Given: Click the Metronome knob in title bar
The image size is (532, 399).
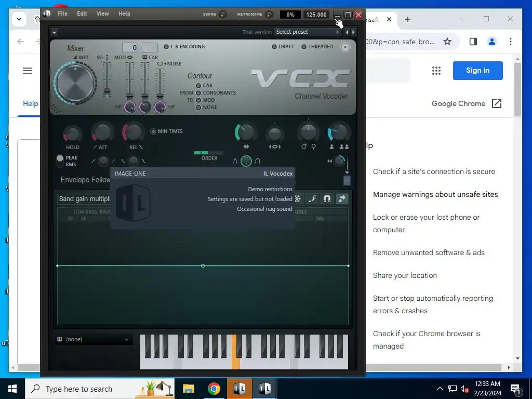Looking at the screenshot, I should pyautogui.click(x=269, y=14).
